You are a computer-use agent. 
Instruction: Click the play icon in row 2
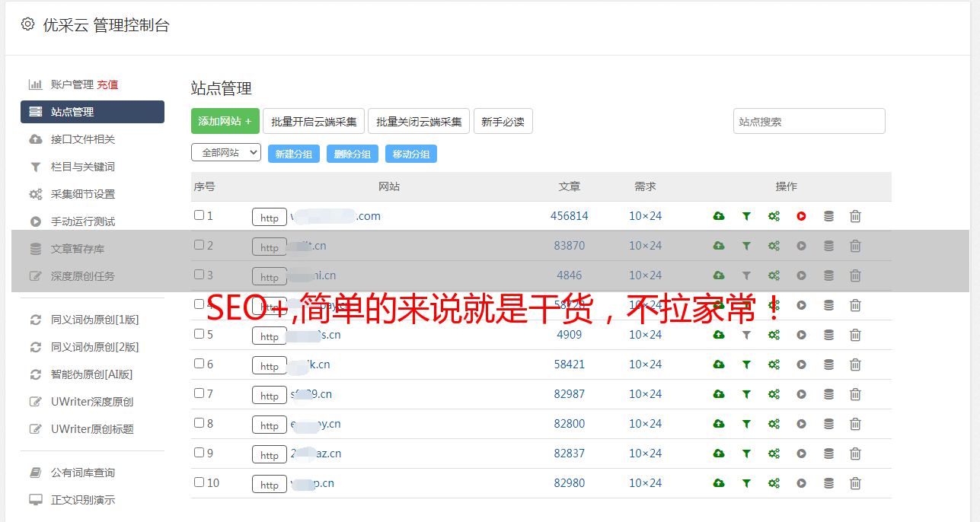[x=801, y=246]
